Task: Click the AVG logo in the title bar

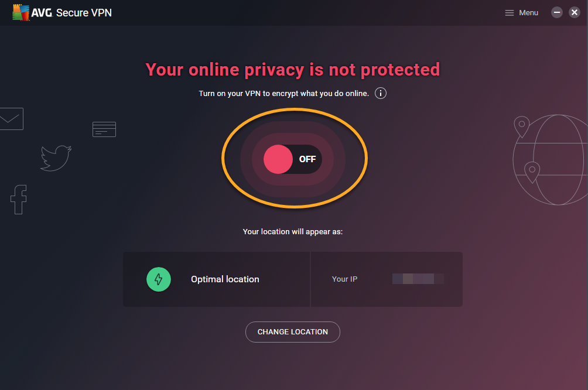Action: pyautogui.click(x=22, y=12)
